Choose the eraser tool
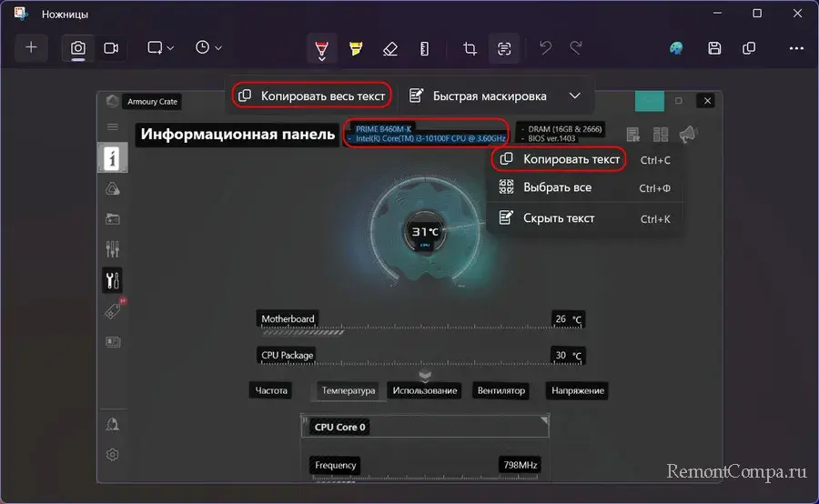This screenshot has height=504, width=819. click(x=390, y=48)
